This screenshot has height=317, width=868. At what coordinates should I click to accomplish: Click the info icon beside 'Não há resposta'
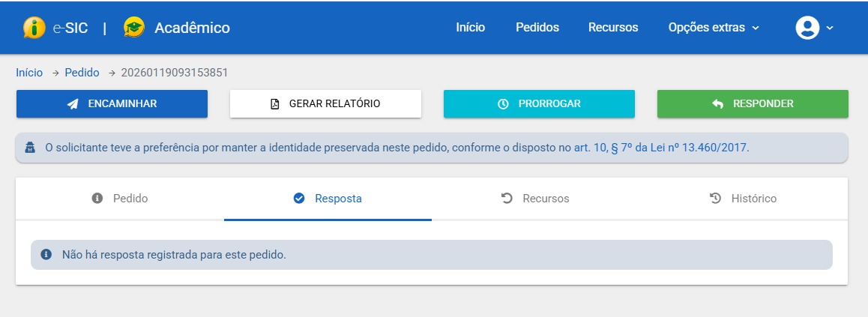46,255
